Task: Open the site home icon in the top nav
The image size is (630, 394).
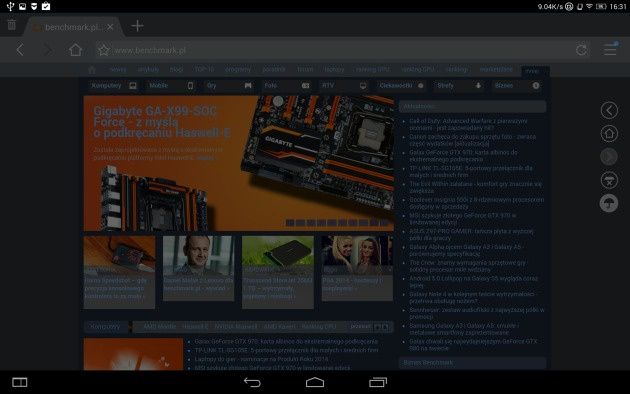Action: coord(92,70)
